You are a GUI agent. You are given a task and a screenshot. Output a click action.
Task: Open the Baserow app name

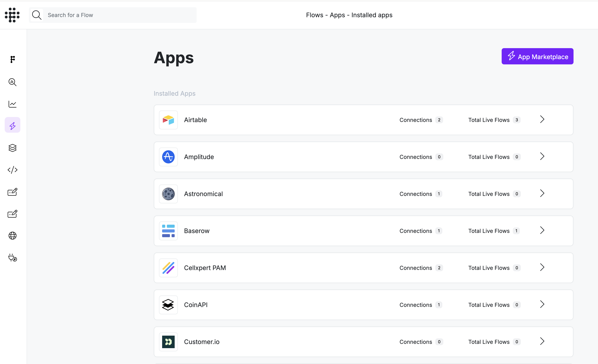(x=197, y=231)
